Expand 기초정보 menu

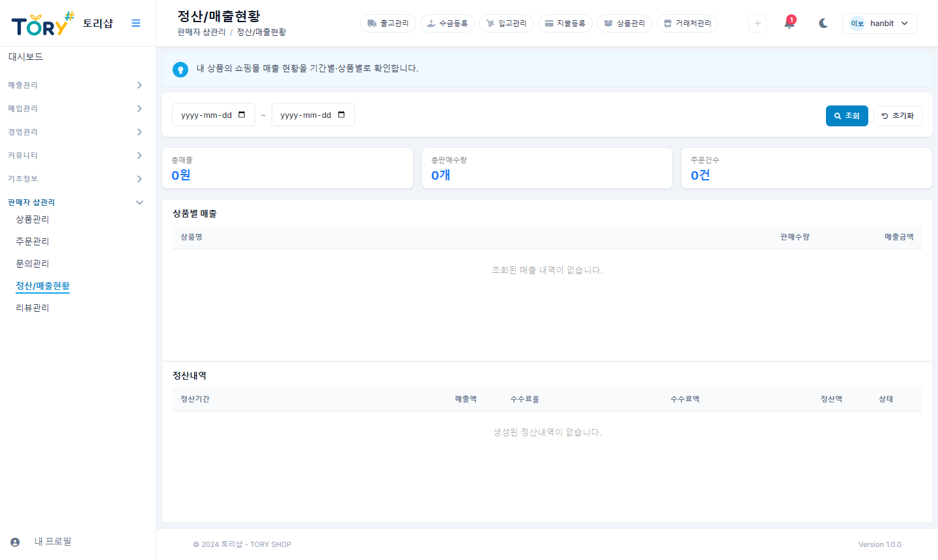pyautogui.click(x=76, y=179)
